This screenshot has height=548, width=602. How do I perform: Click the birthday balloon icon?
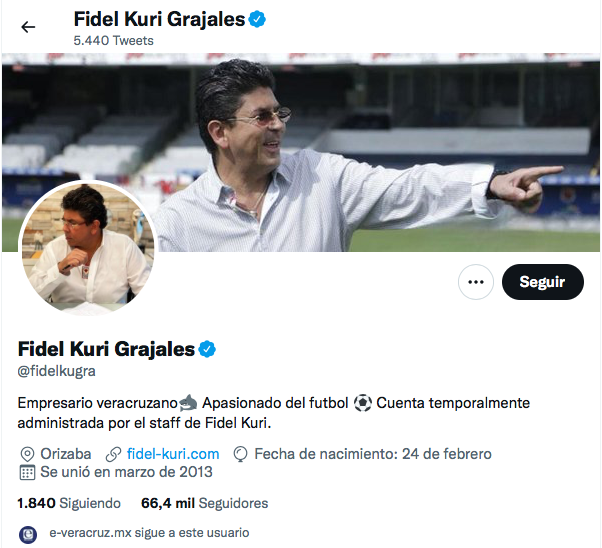240,454
